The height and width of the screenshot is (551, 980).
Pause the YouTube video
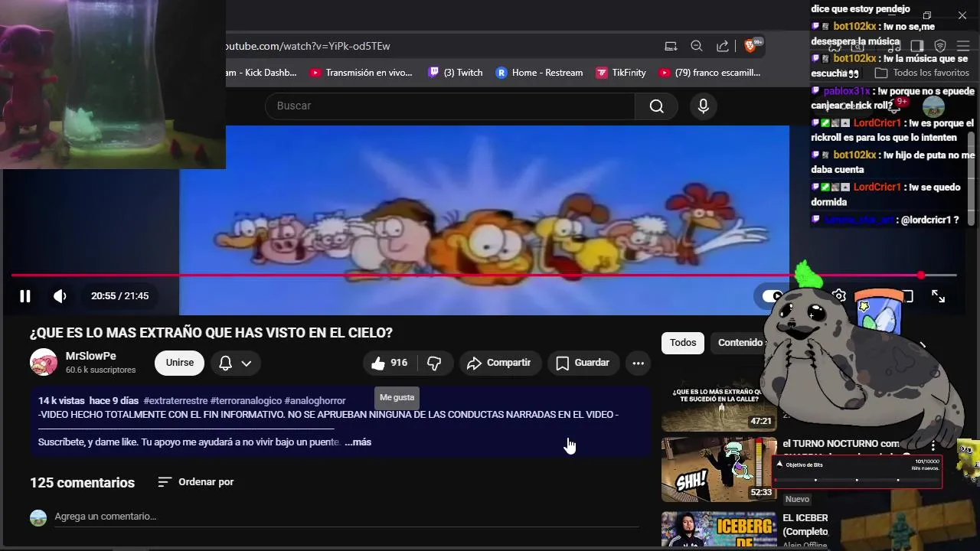[x=24, y=296]
